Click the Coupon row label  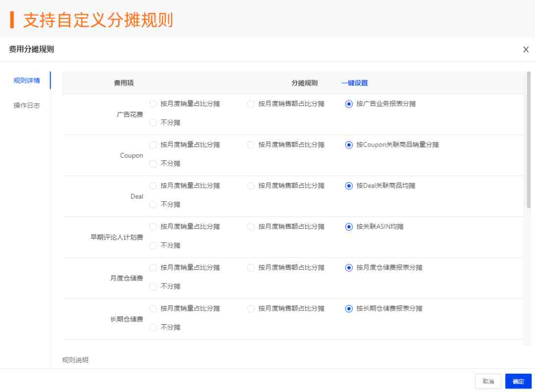pyautogui.click(x=131, y=155)
